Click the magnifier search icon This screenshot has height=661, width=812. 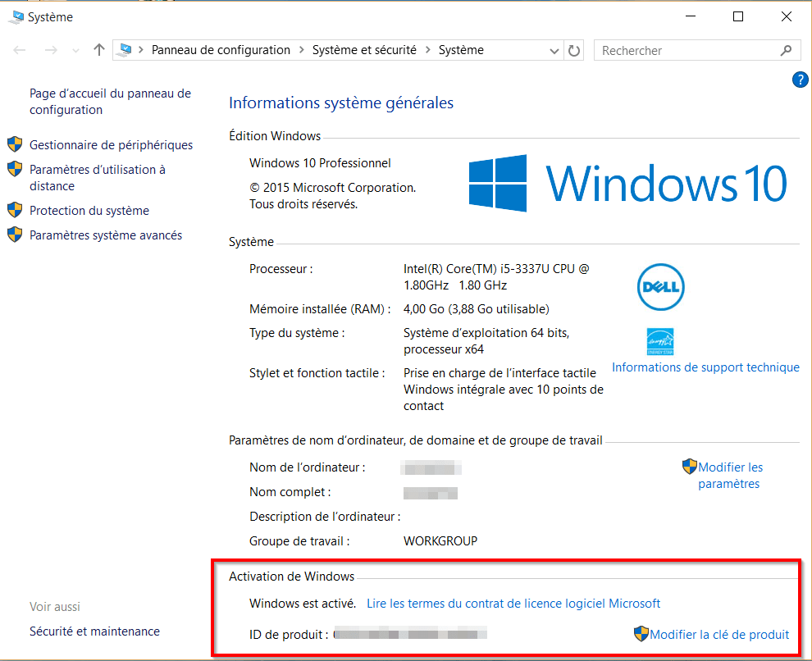pyautogui.click(x=786, y=50)
